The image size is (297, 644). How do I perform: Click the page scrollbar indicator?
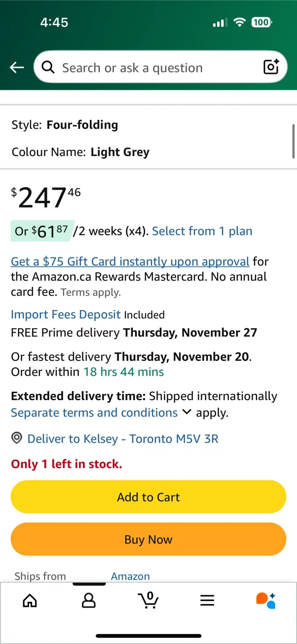point(293,141)
